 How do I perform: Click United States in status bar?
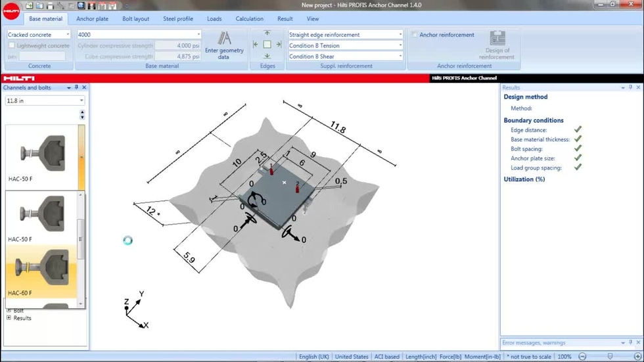coord(352,357)
